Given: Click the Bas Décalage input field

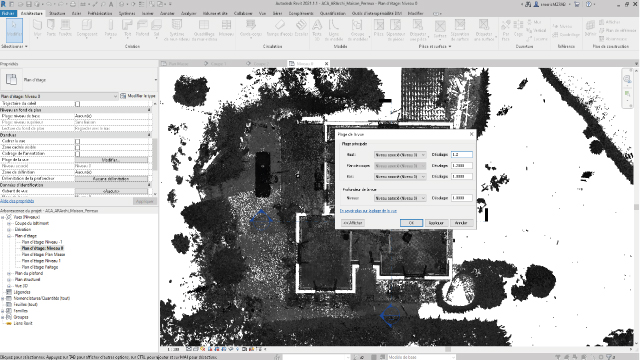Looking at the screenshot, I should click(462, 177).
